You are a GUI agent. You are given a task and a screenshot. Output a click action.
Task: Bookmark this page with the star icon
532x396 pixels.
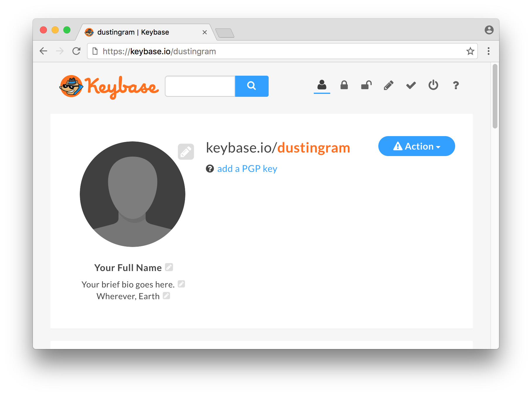[471, 51]
